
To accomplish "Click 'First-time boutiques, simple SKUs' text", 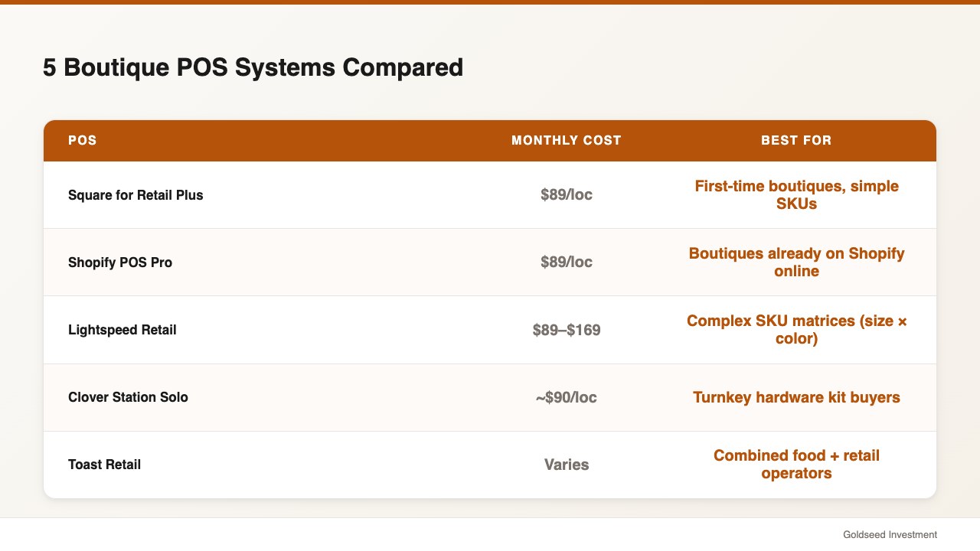I will click(x=796, y=195).
